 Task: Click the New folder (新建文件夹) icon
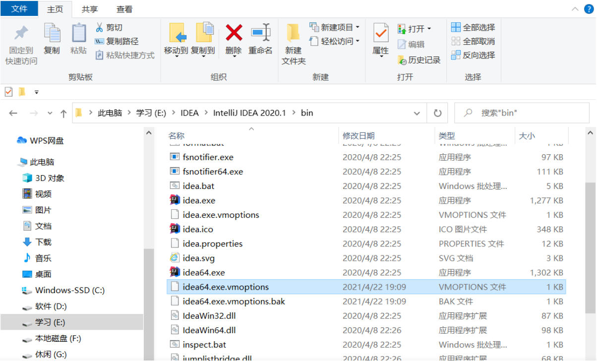(x=293, y=33)
